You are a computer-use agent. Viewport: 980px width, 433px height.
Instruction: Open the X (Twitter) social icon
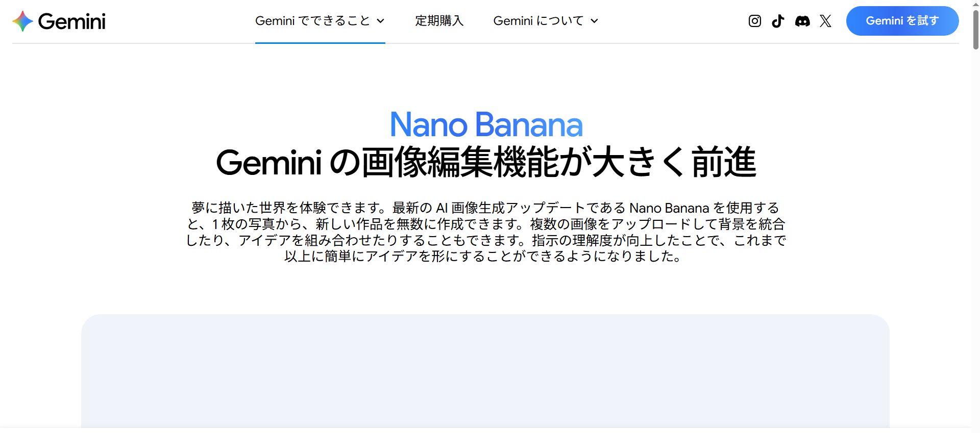(x=825, y=21)
